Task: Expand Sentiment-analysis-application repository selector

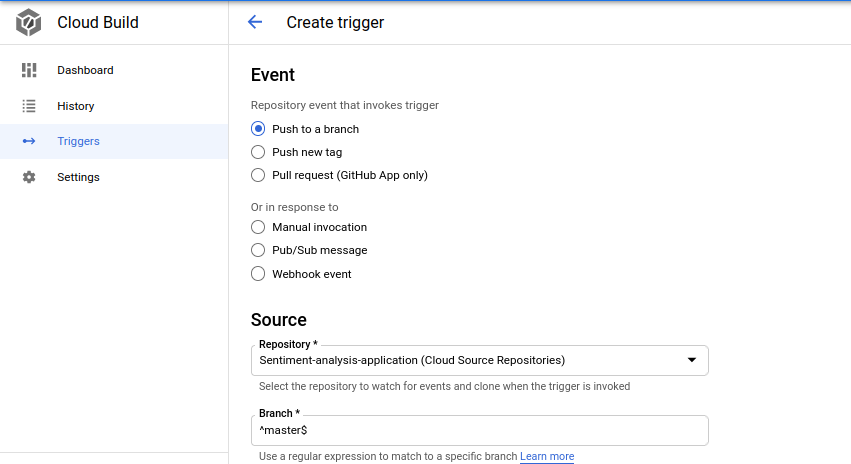Action: [x=480, y=360]
